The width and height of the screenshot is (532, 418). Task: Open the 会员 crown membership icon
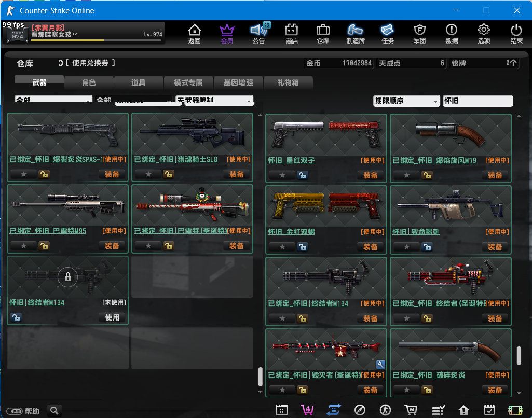click(227, 34)
